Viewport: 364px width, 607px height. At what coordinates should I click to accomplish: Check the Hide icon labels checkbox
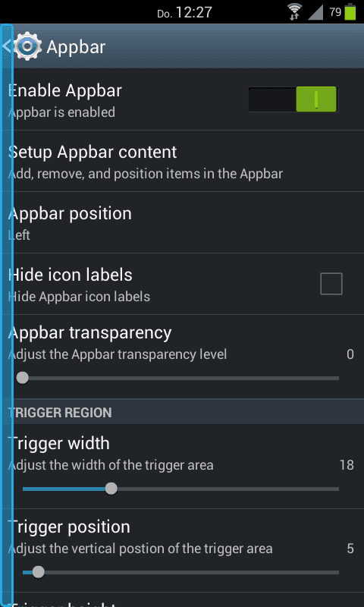coord(331,284)
